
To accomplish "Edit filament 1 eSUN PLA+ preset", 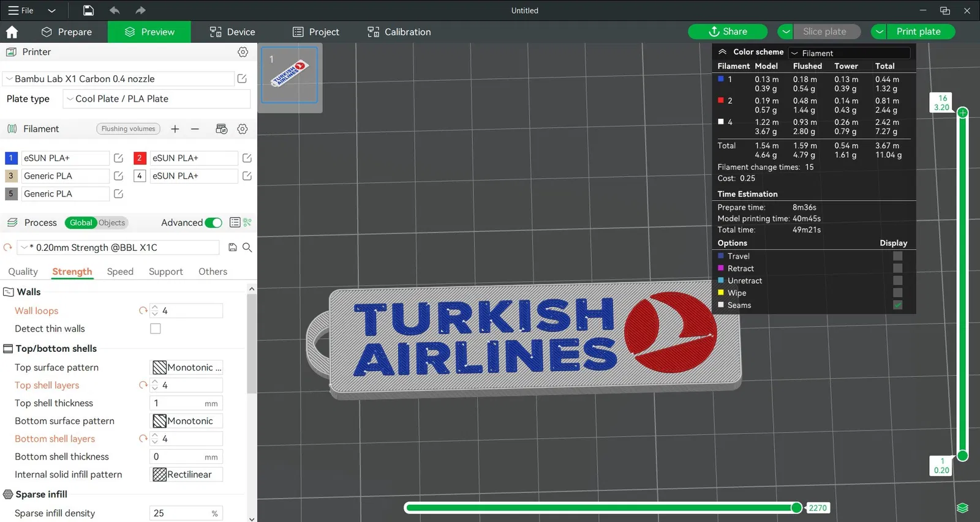I will pyautogui.click(x=119, y=158).
